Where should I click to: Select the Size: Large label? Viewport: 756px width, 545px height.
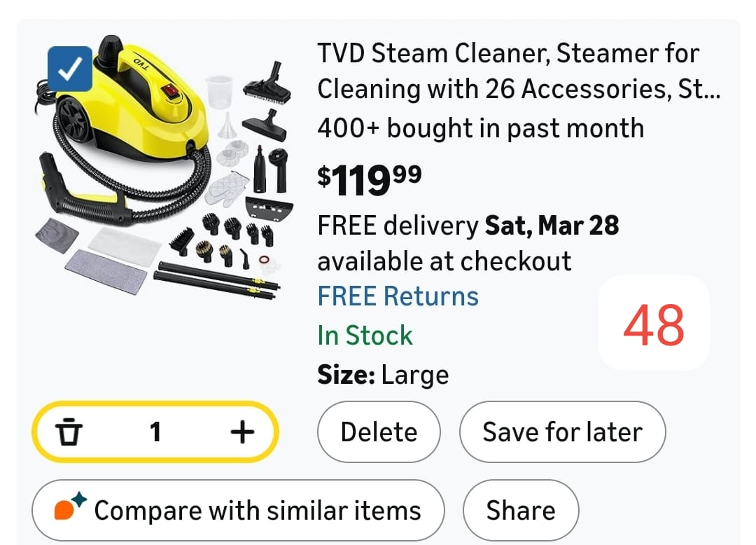click(x=383, y=375)
